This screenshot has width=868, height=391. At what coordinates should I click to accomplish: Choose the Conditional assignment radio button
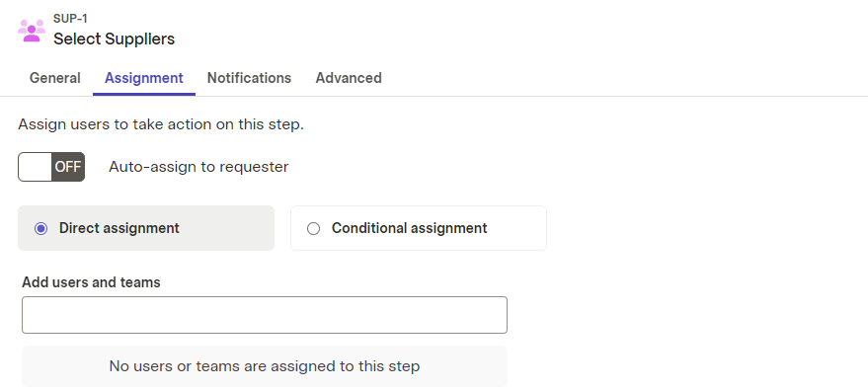pos(313,228)
